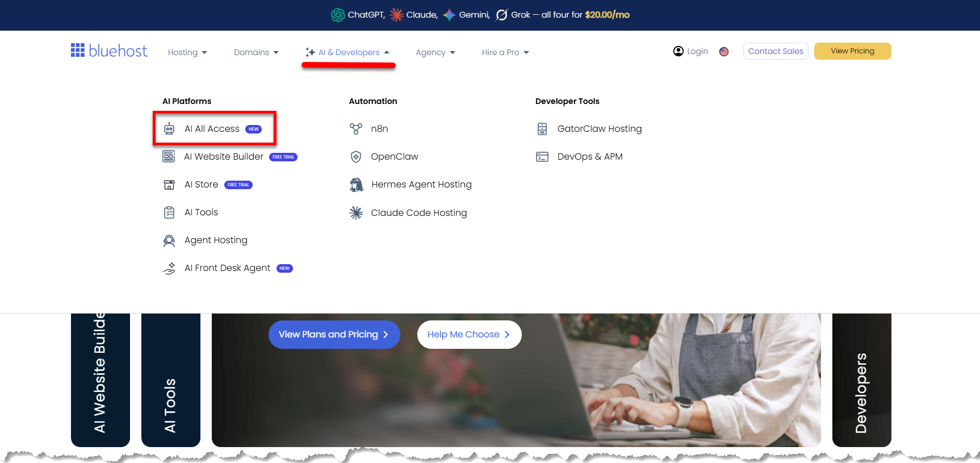Click the FREE TRIAL badge beside AI Store
Image resolution: width=980 pixels, height=463 pixels.
click(x=238, y=185)
